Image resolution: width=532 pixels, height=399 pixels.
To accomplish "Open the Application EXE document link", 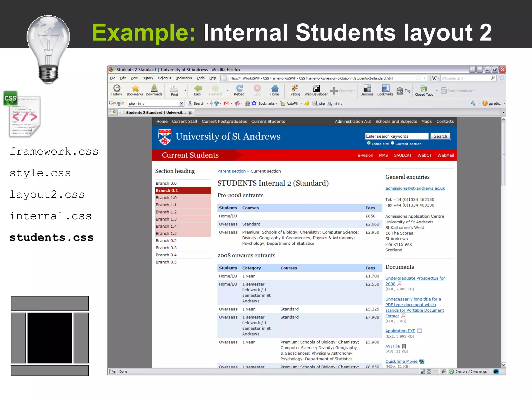I will (x=400, y=331).
